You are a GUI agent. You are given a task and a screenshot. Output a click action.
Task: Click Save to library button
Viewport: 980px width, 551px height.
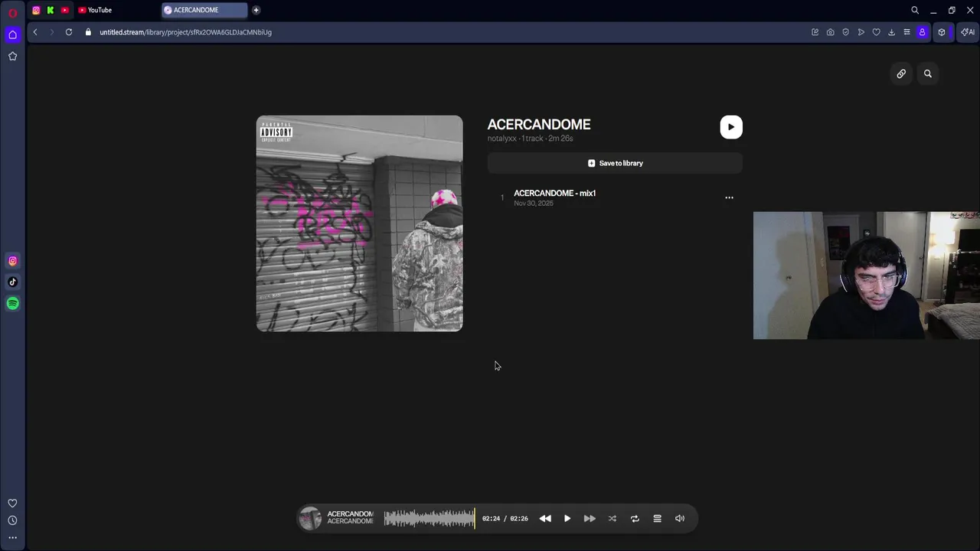coord(615,163)
